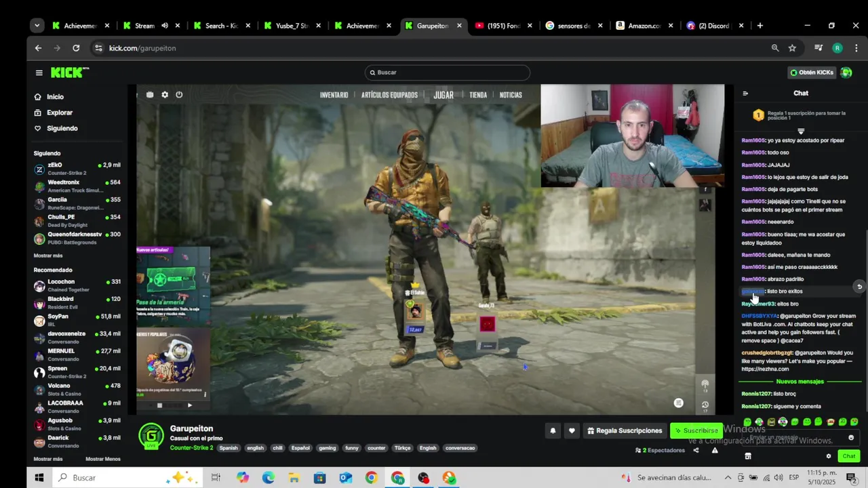Viewport: 868px width, 488px height.
Task: Open Chrome three-dot menu
Action: click(x=856, y=48)
